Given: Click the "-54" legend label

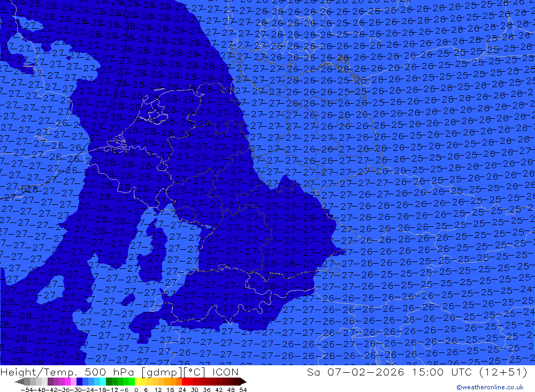Looking at the screenshot, I should 28,390.
